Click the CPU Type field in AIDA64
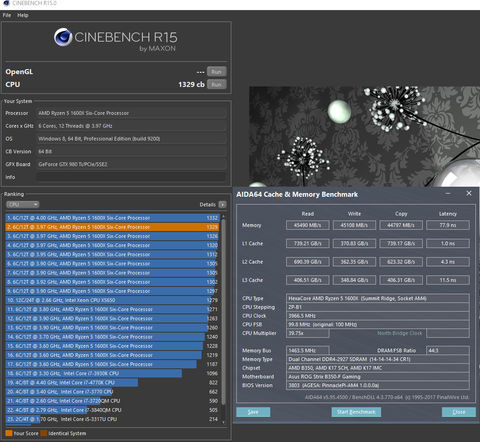The image size is (480, 442). pos(378,298)
